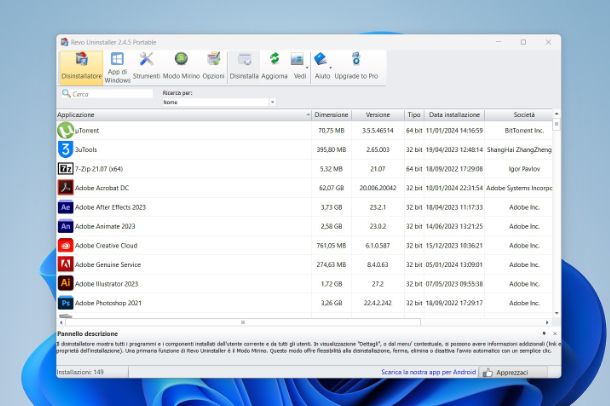610x406 pixels.
Task: Click the thumbs-up Apprezzaci icon
Action: click(487, 373)
